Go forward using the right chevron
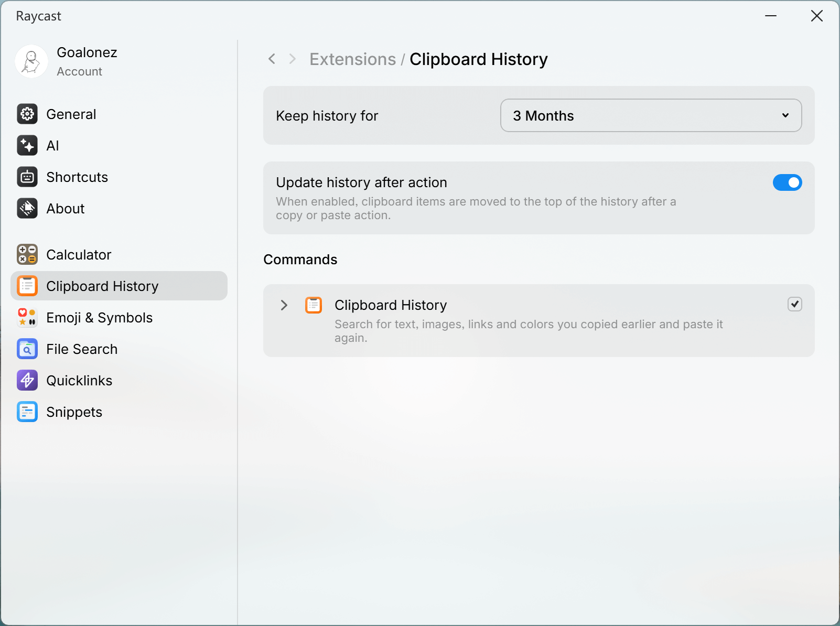This screenshot has width=840, height=626. [x=293, y=59]
